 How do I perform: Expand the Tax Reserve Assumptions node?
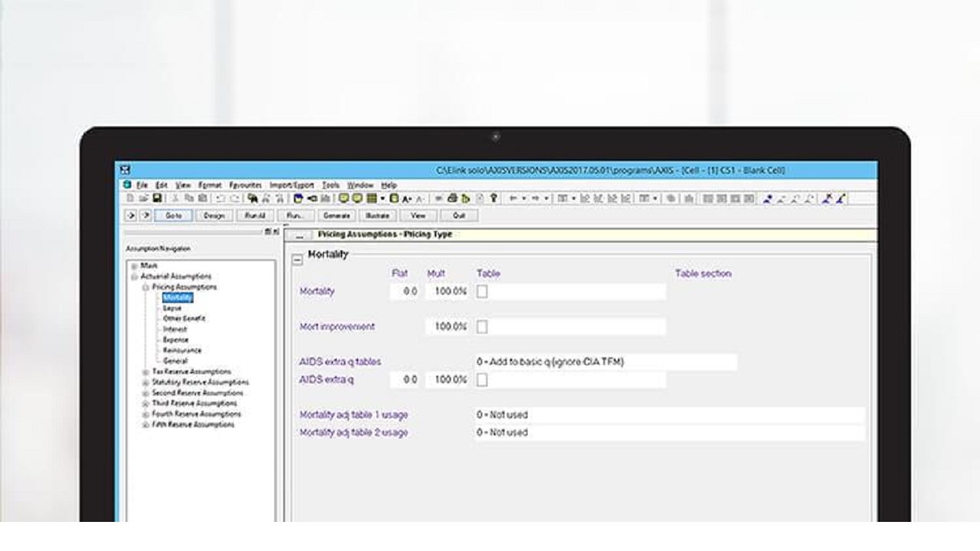click(145, 372)
